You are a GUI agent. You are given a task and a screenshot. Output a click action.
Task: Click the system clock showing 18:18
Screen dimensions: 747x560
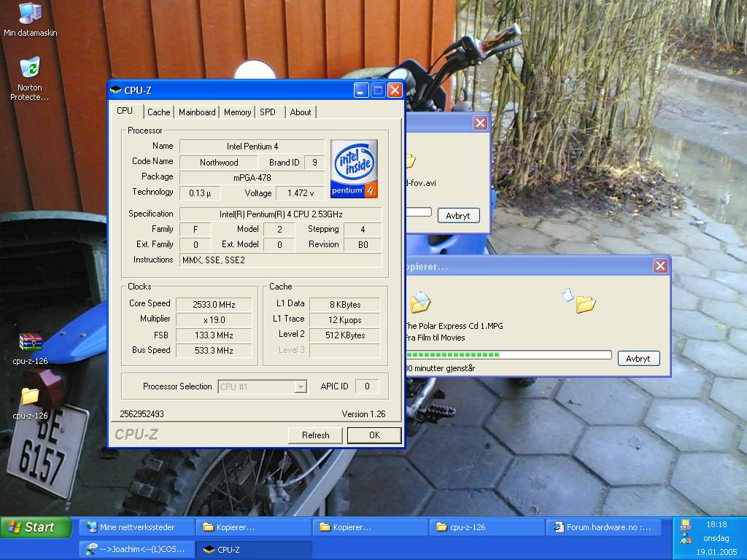coord(716,524)
